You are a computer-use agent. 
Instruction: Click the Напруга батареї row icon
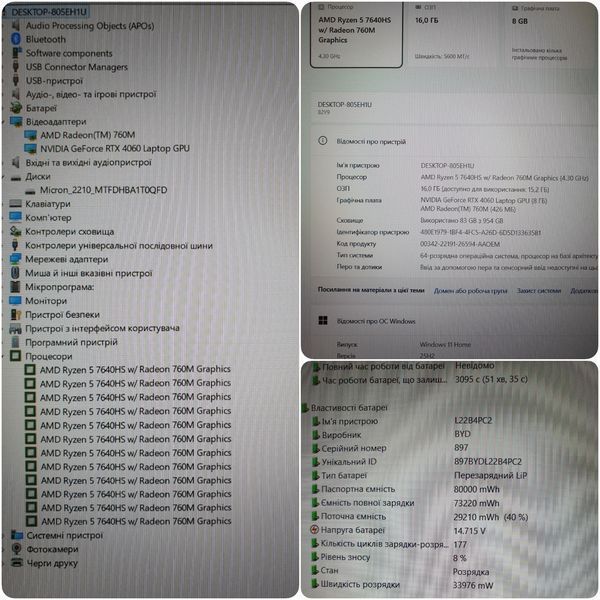[x=314, y=530]
